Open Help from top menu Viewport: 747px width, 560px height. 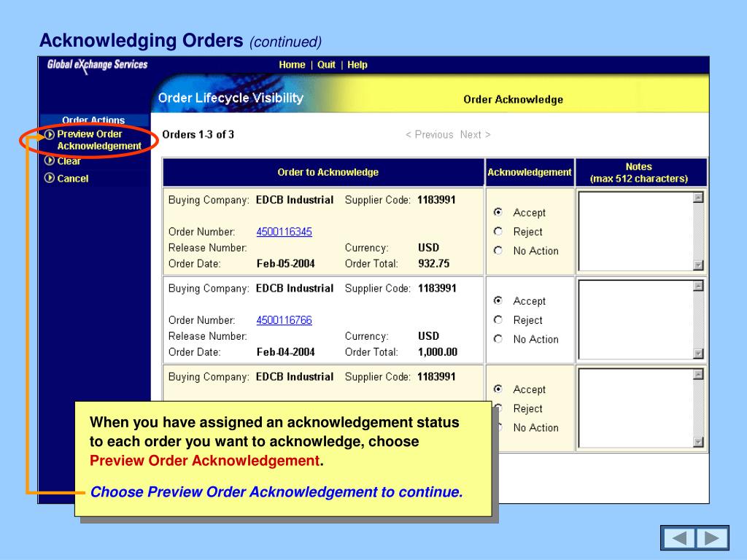[357, 65]
